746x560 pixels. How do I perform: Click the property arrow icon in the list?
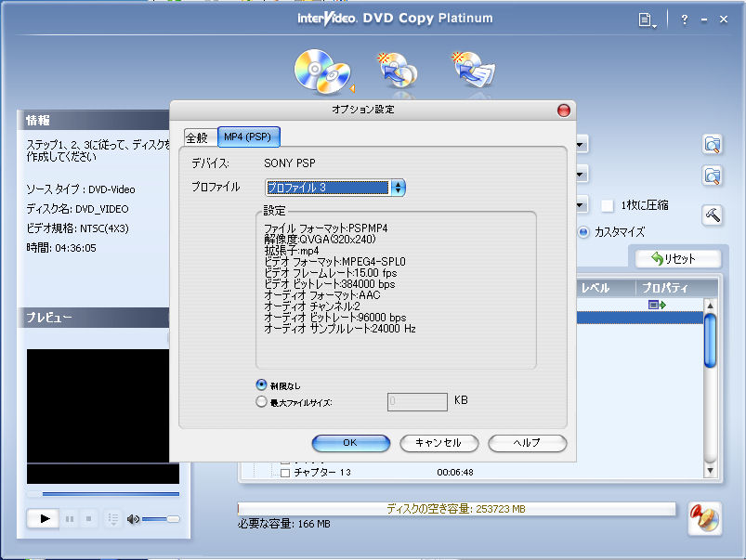658,305
